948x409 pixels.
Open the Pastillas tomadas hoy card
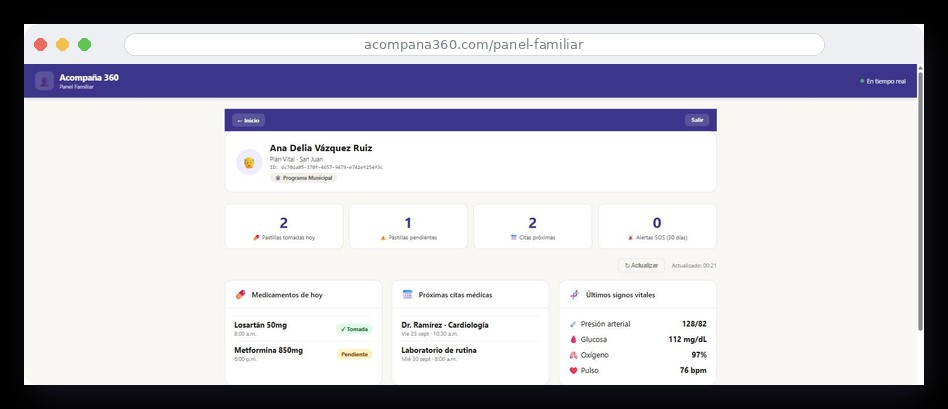click(x=284, y=226)
